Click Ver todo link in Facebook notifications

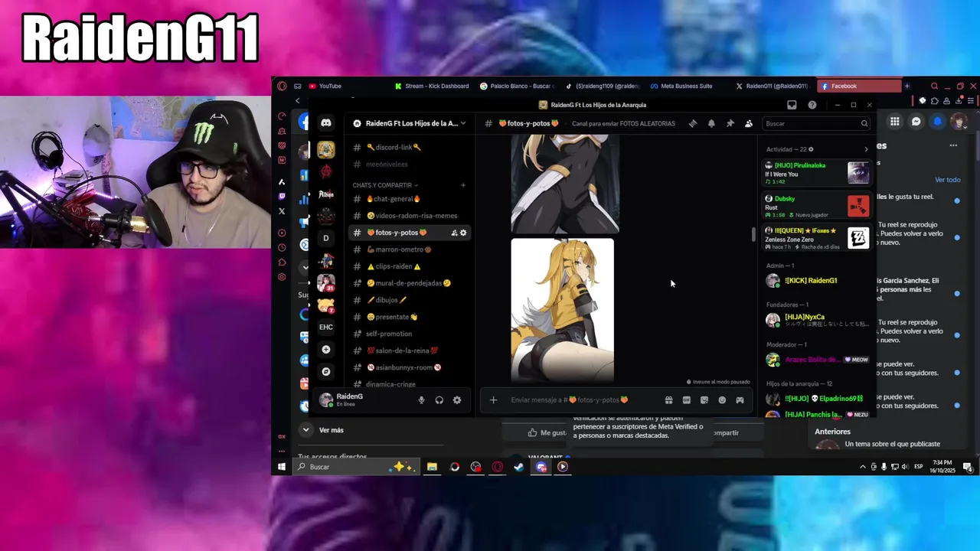coord(947,180)
